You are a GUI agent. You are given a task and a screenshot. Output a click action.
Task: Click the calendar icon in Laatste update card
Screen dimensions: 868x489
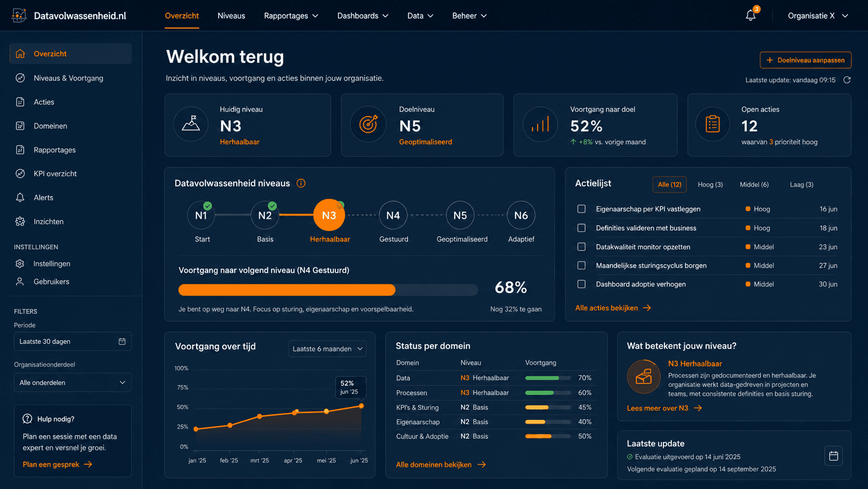coord(834,456)
